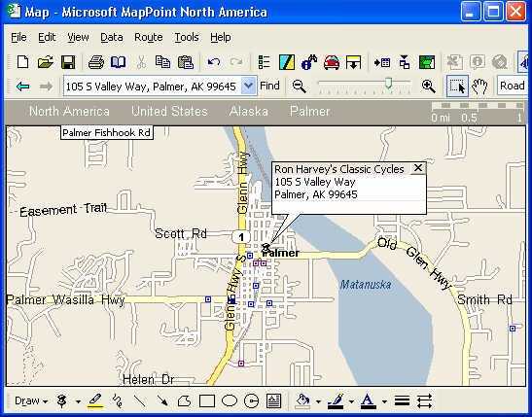Open the Edit menu

point(47,37)
